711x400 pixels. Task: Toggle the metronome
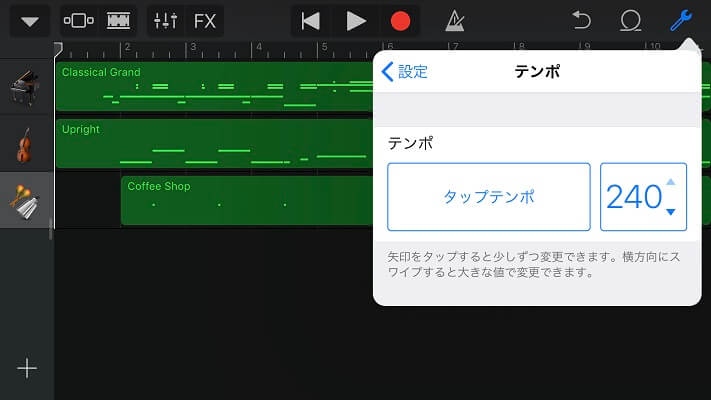pyautogui.click(x=455, y=21)
